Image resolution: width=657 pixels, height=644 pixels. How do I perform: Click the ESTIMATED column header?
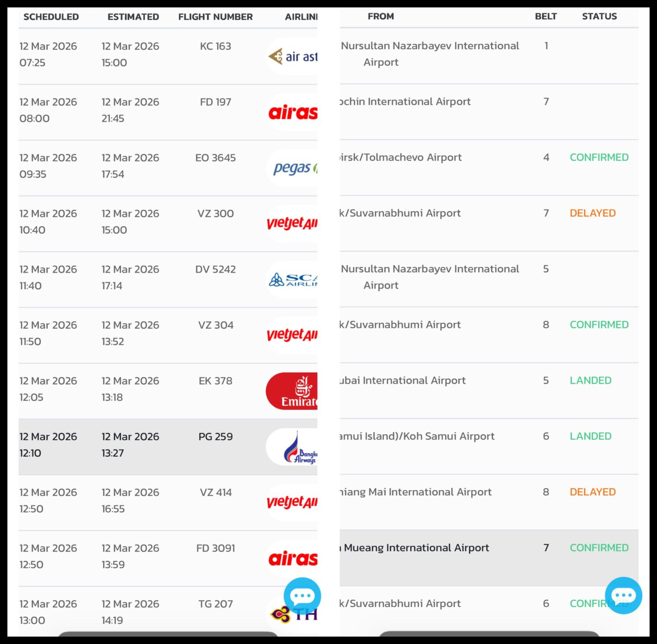(133, 17)
